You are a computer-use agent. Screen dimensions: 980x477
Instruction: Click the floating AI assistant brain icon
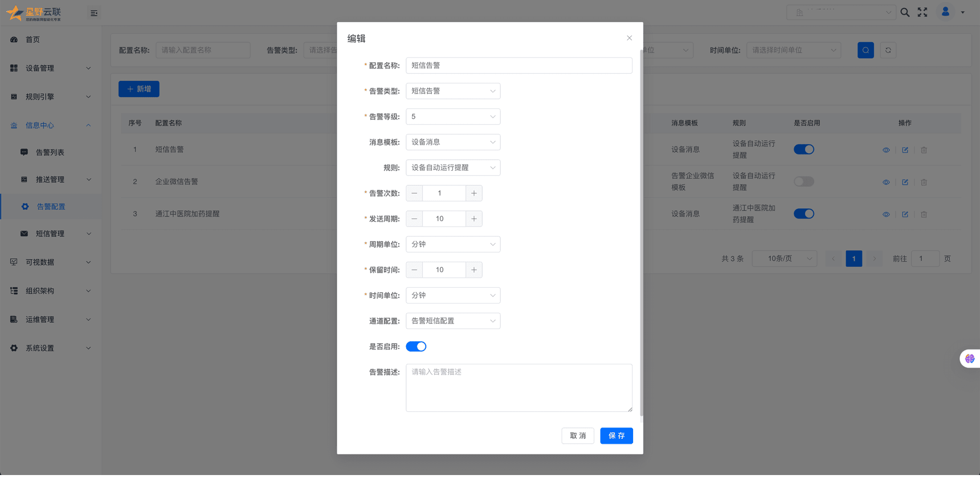pyautogui.click(x=969, y=359)
